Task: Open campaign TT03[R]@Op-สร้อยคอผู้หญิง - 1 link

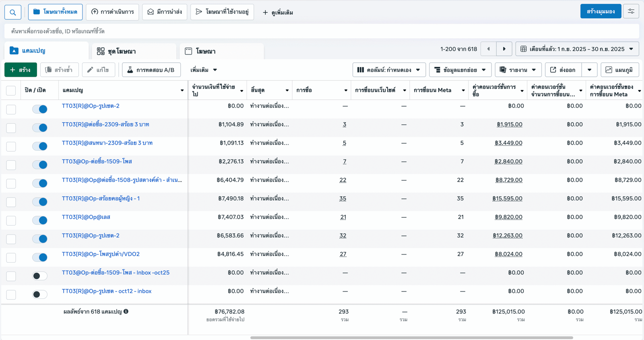Action: 101,199
